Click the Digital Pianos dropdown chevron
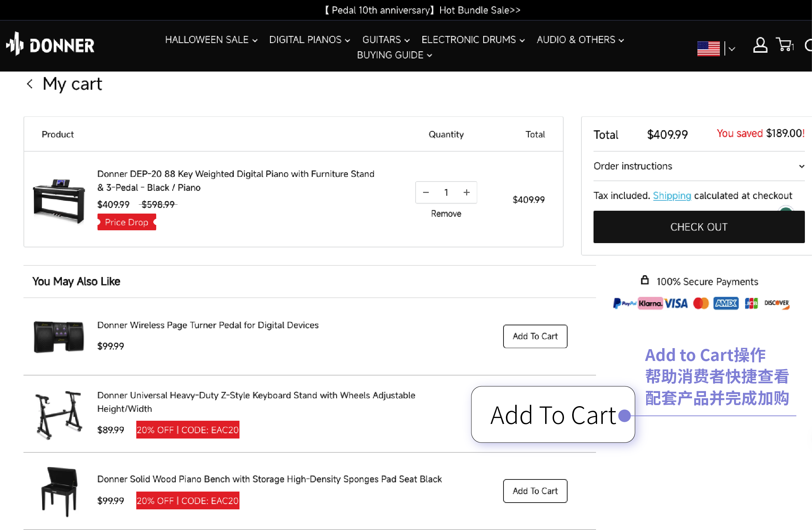The image size is (812, 530). pos(347,41)
